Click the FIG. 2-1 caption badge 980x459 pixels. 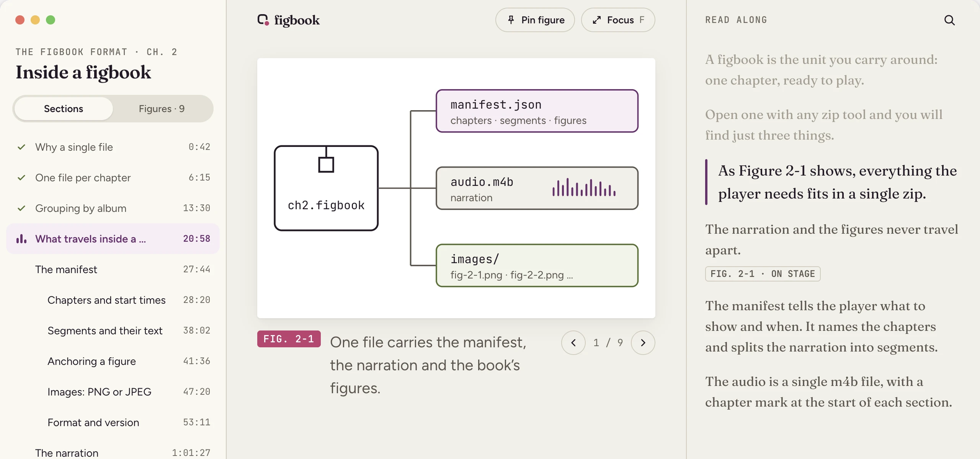289,339
